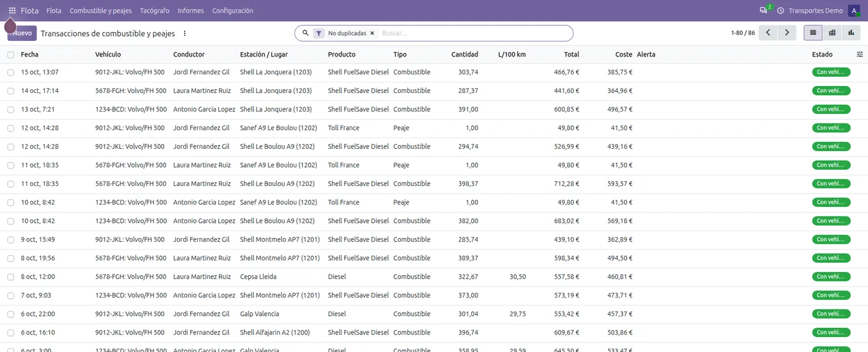Open optional columns adjust icon
Screen dimensions: 868x352
[859, 55]
